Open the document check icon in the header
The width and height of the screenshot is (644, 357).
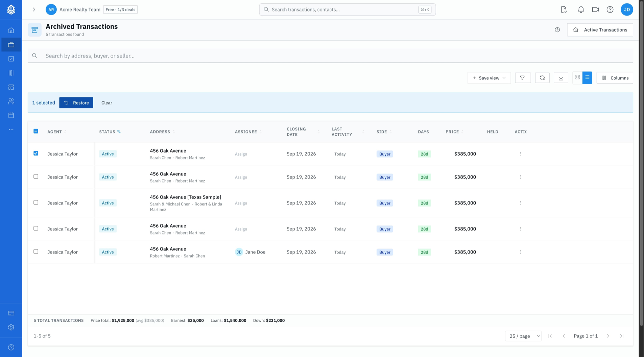(564, 9)
